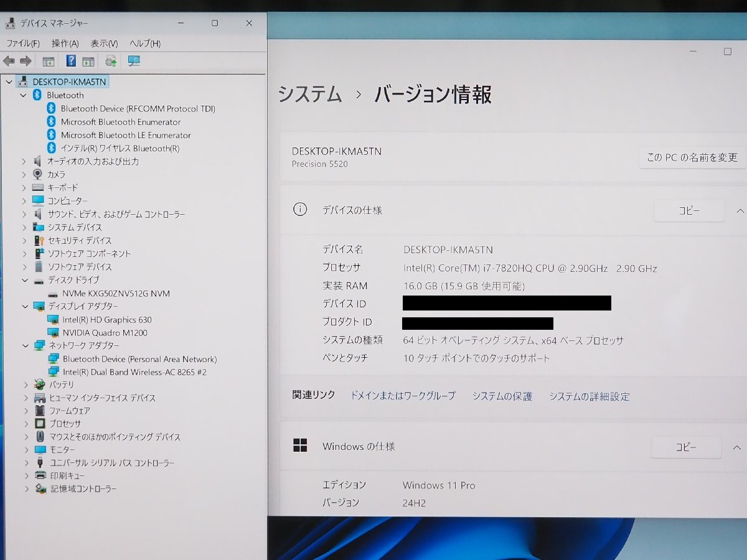
Task: Click the セキュリティ デバイス category icon
Action: [39, 240]
